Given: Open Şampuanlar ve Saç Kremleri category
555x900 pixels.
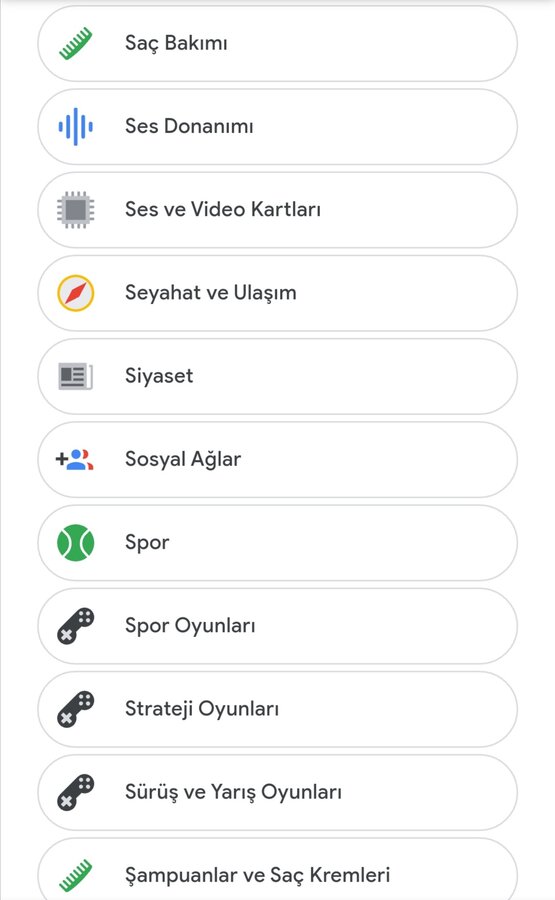Looking at the screenshot, I should pyautogui.click(x=278, y=869).
